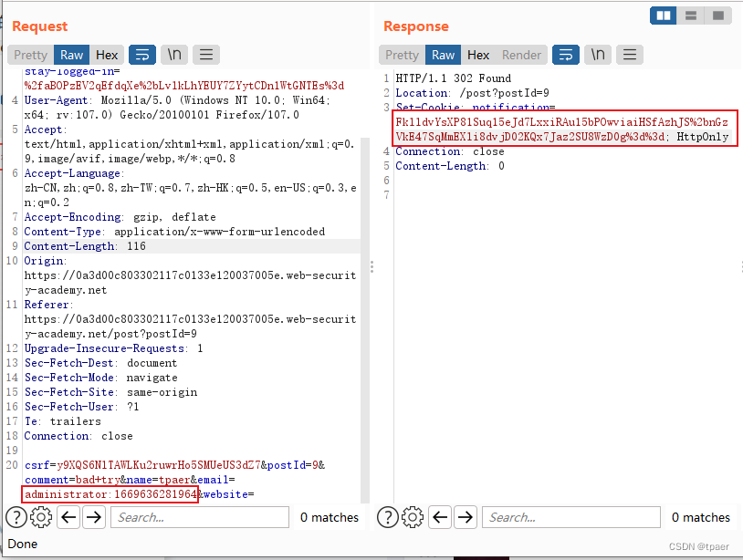
Task: Open search settings gear under Request panel
Action: 41,517
